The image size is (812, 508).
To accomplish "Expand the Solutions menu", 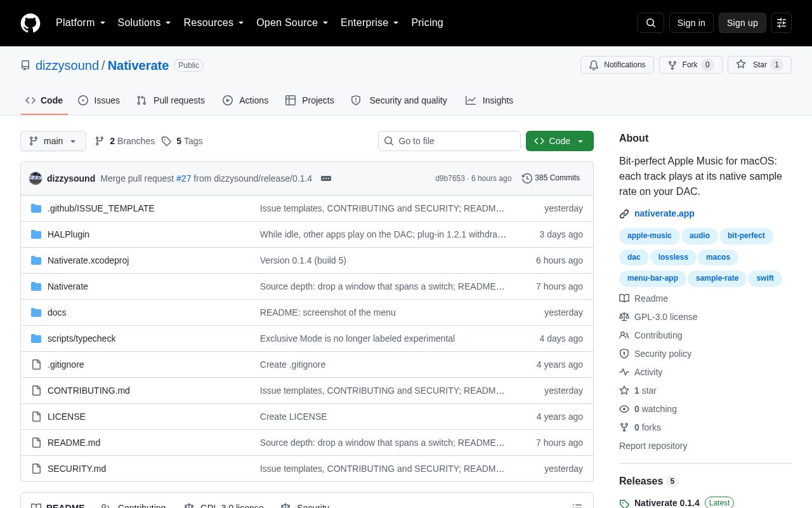I will pos(145,23).
